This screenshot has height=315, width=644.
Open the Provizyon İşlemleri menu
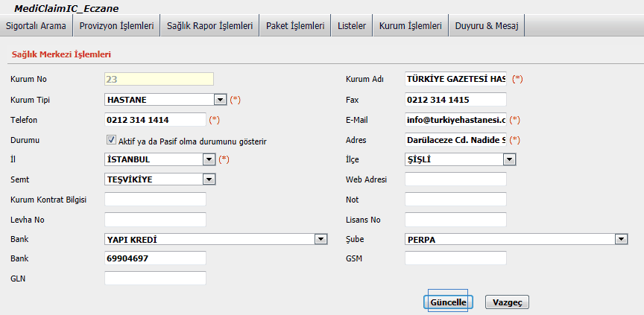116,26
